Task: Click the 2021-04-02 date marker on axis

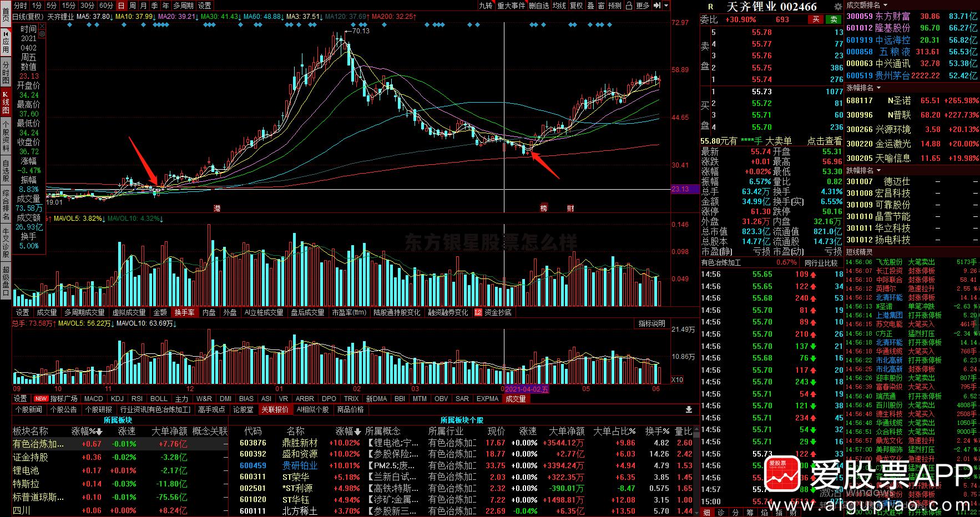Action: coord(527,389)
